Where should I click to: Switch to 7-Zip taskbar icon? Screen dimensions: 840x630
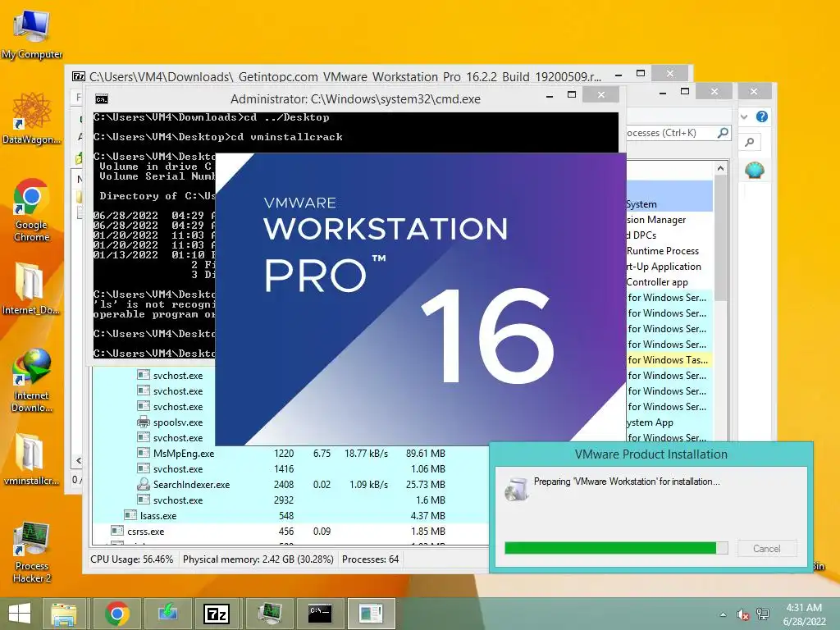click(x=217, y=614)
